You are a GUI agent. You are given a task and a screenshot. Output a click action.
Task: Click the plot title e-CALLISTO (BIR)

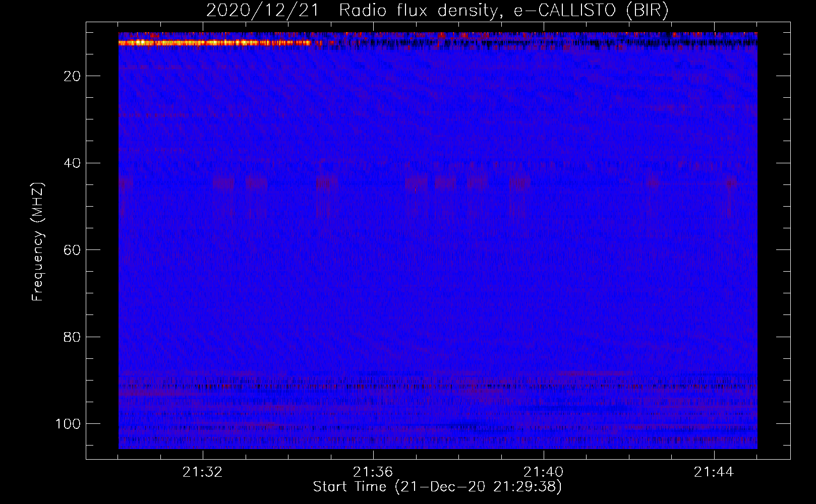(437, 11)
